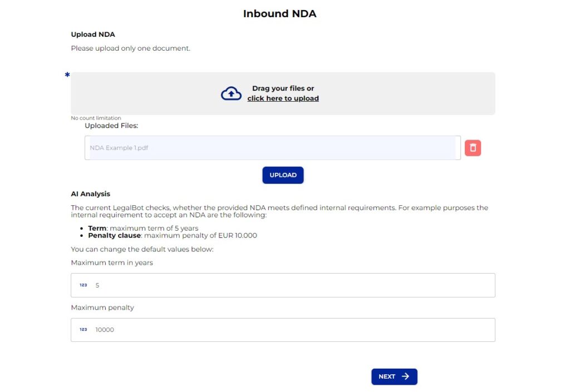Screen dimensions: 570x392
Task: Click the blue required asterisk marker
Action: click(x=67, y=75)
